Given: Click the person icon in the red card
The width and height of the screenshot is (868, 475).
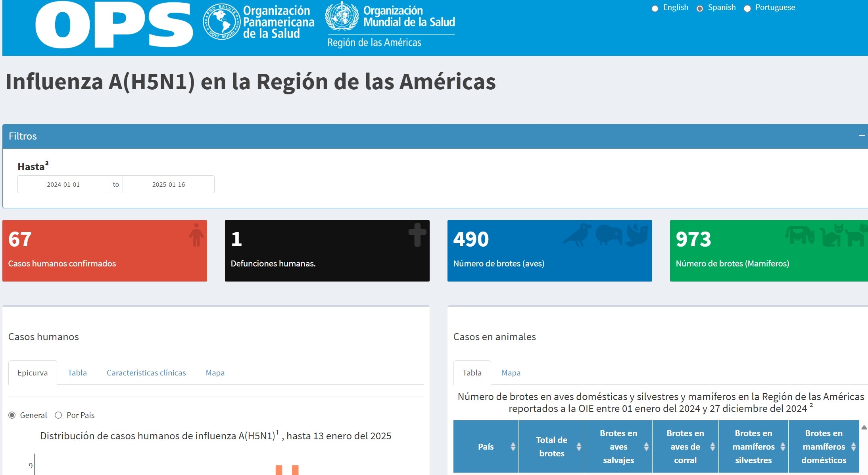Looking at the screenshot, I should [x=196, y=235].
